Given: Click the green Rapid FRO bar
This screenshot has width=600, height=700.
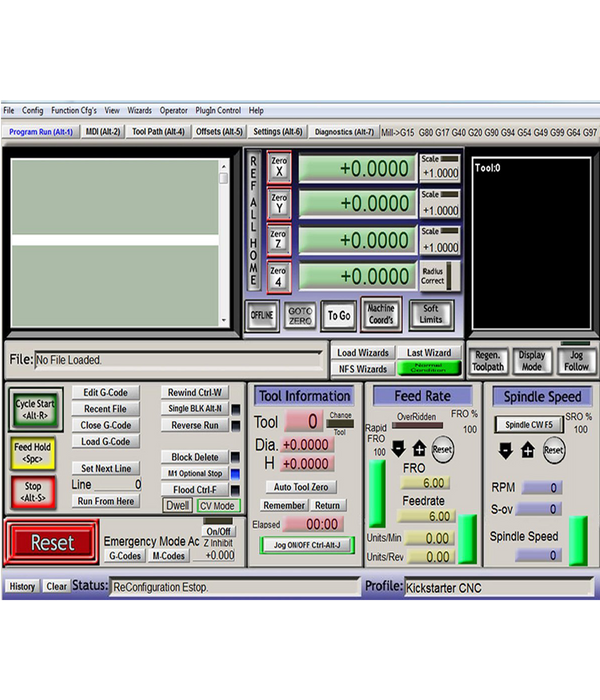Looking at the screenshot, I should (x=377, y=492).
